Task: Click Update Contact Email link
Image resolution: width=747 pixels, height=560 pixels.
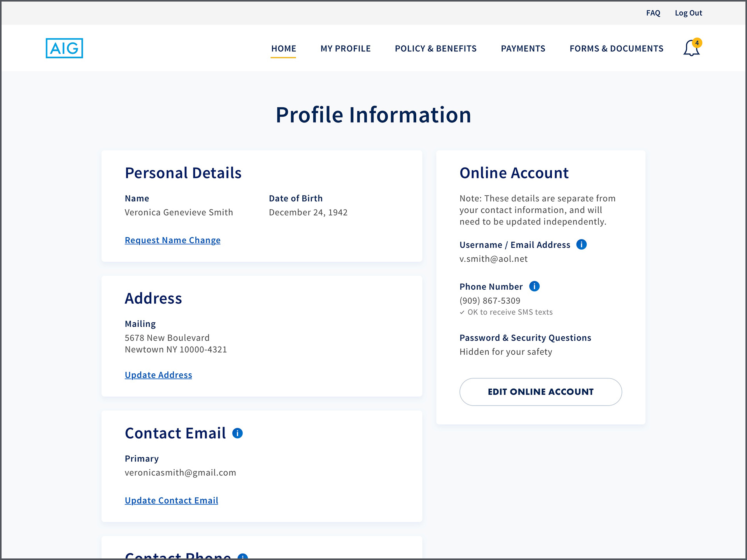Action: click(171, 500)
